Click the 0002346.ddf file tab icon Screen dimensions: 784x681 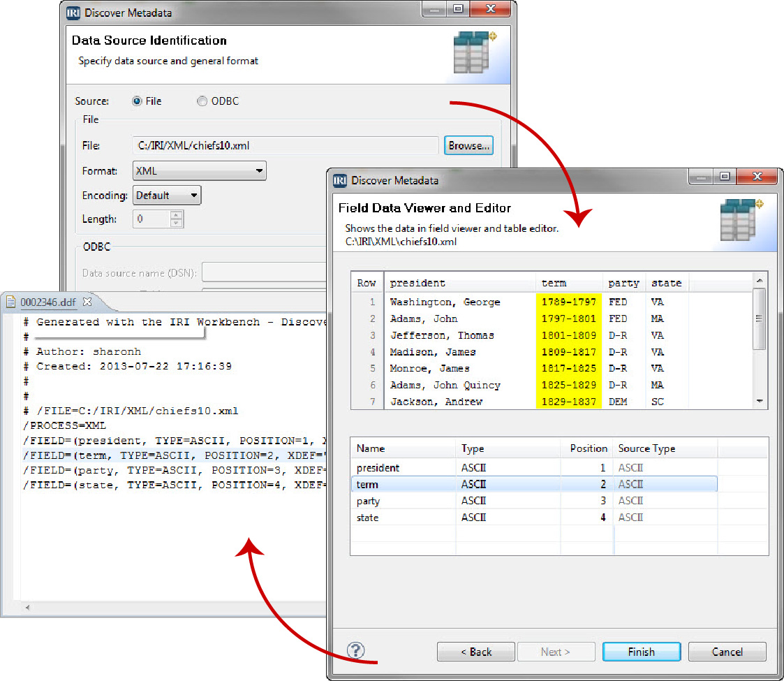pyautogui.click(x=11, y=302)
